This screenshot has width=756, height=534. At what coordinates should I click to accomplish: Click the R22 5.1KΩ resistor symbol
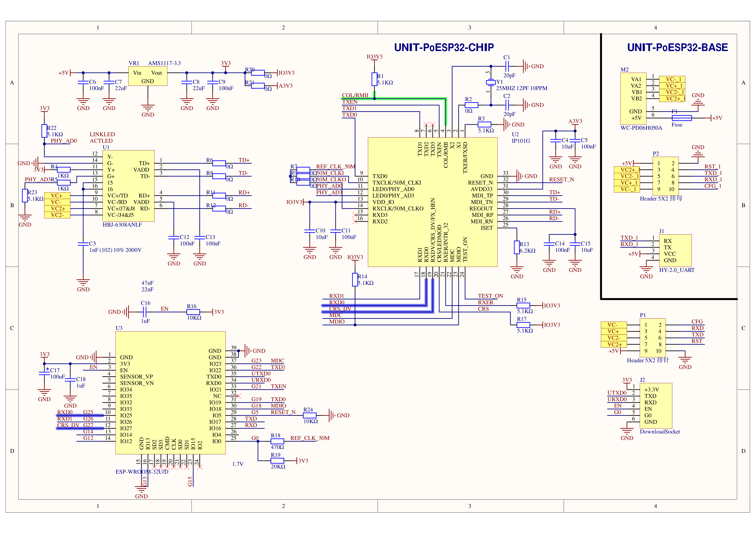click(44, 131)
